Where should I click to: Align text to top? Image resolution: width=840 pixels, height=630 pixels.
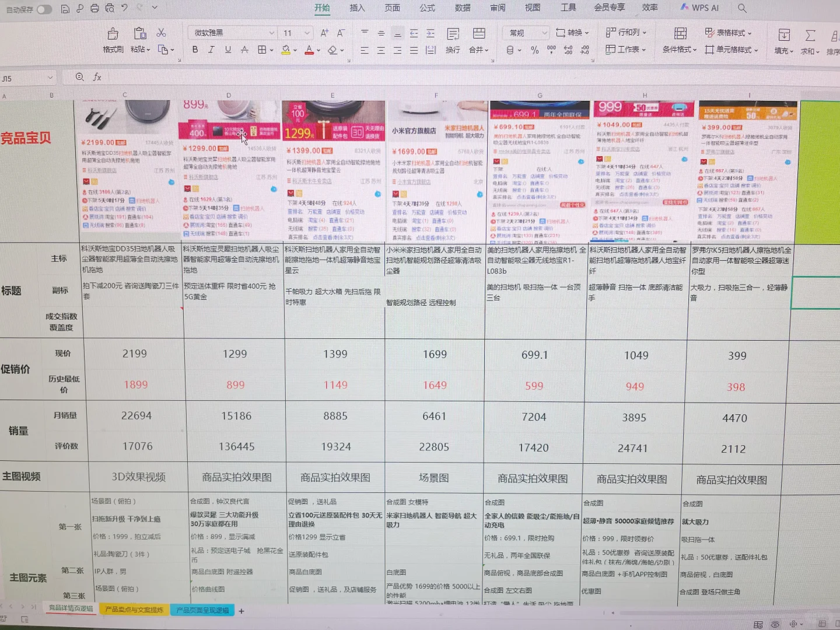coord(365,33)
